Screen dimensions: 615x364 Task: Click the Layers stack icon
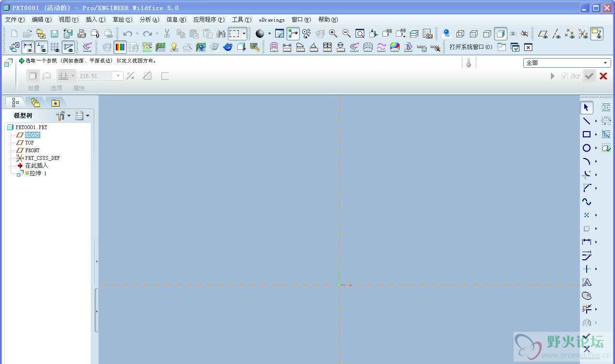pos(414,34)
